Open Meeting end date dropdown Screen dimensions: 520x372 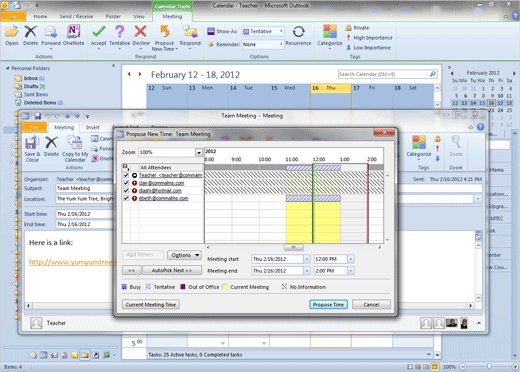[307, 271]
